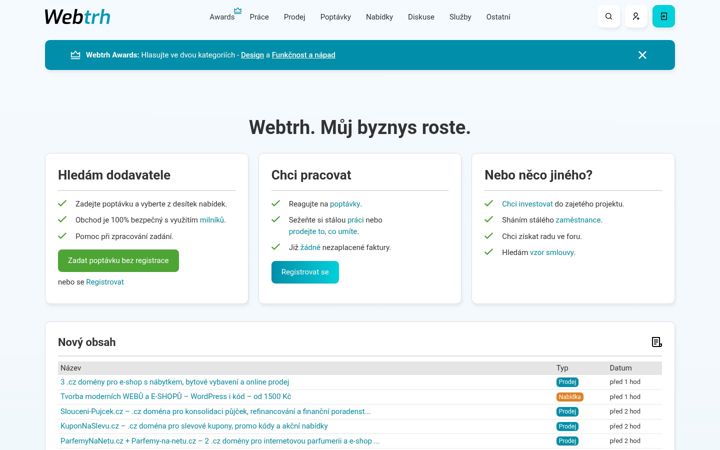Click the teal login icon button

[x=664, y=17]
